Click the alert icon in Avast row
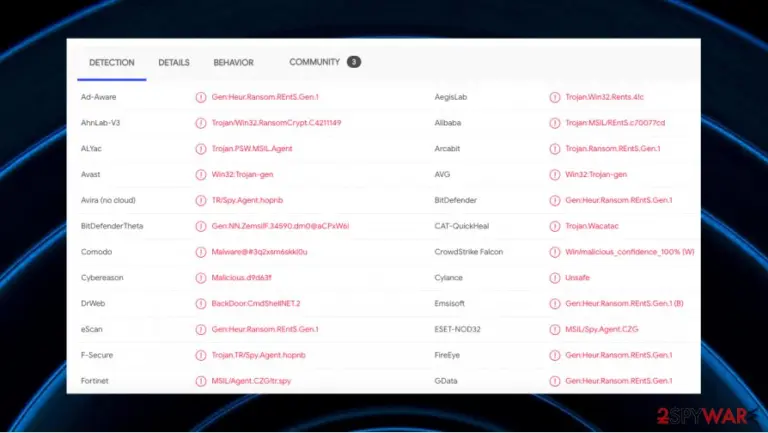Image resolution: width=768 pixels, height=433 pixels. coord(201,174)
